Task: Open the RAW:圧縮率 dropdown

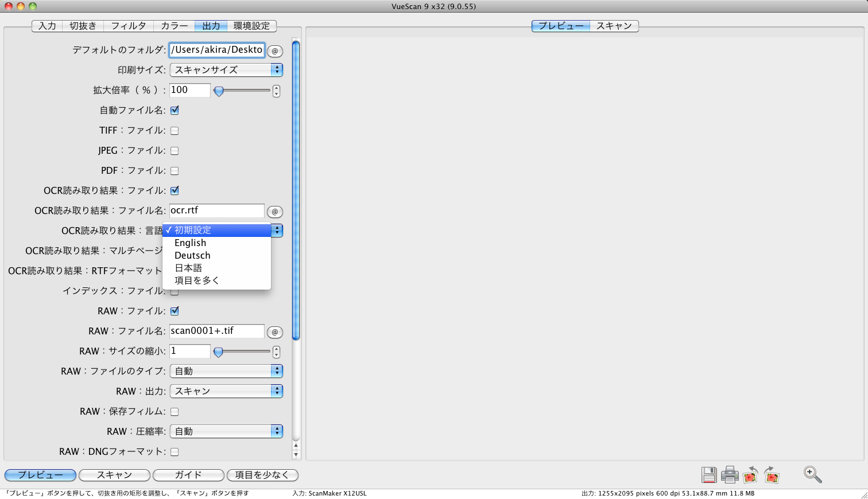Action: tap(226, 431)
